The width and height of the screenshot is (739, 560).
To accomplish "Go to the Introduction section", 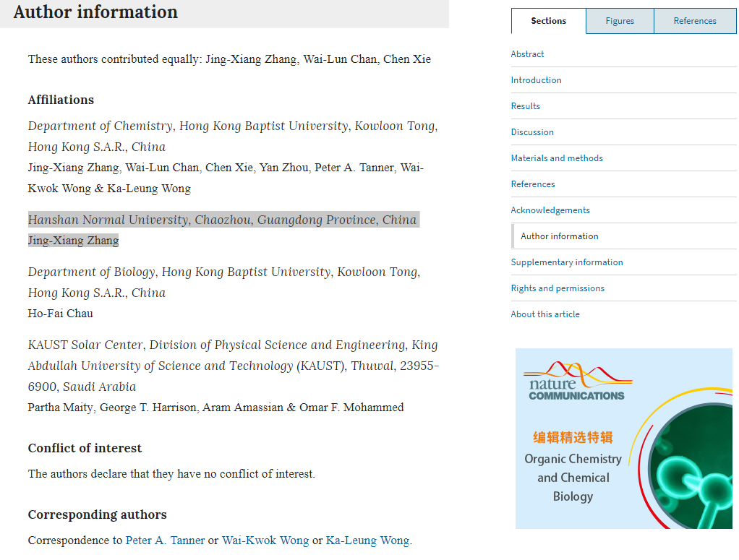I will tap(537, 80).
